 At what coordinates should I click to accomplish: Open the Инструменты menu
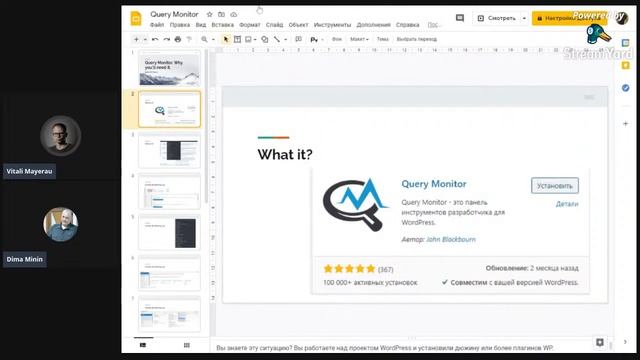[332, 25]
